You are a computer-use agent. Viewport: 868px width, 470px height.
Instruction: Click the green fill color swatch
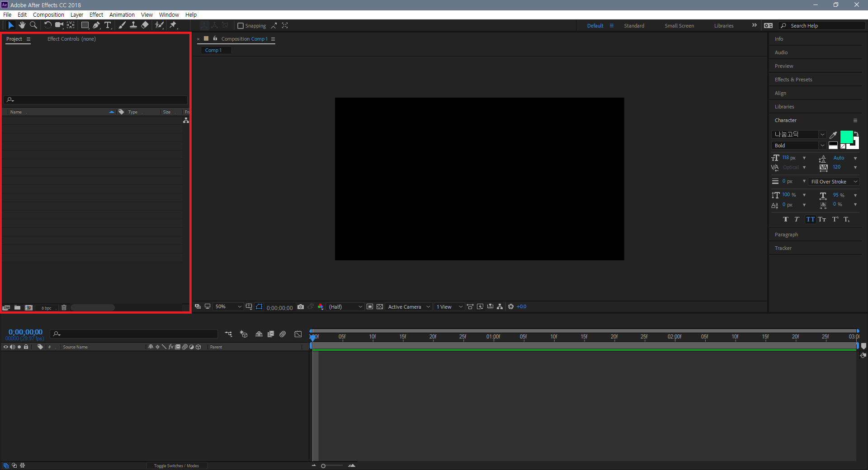pyautogui.click(x=846, y=137)
